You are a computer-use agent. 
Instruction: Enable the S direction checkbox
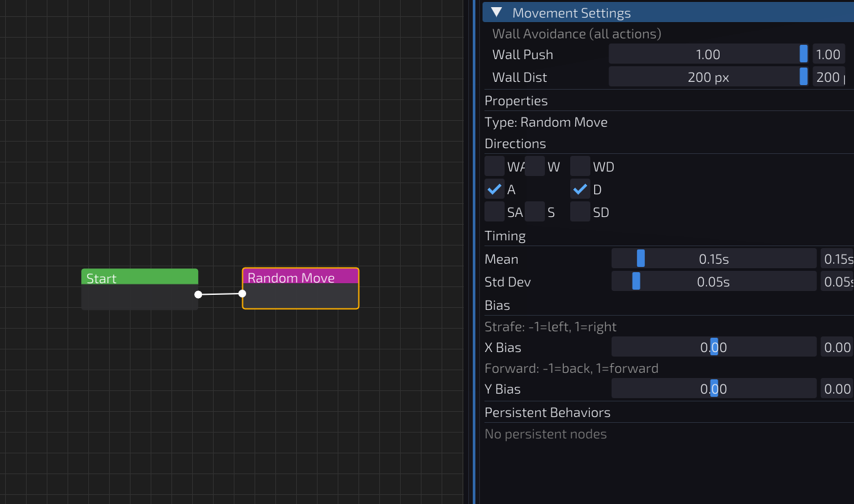(x=534, y=212)
